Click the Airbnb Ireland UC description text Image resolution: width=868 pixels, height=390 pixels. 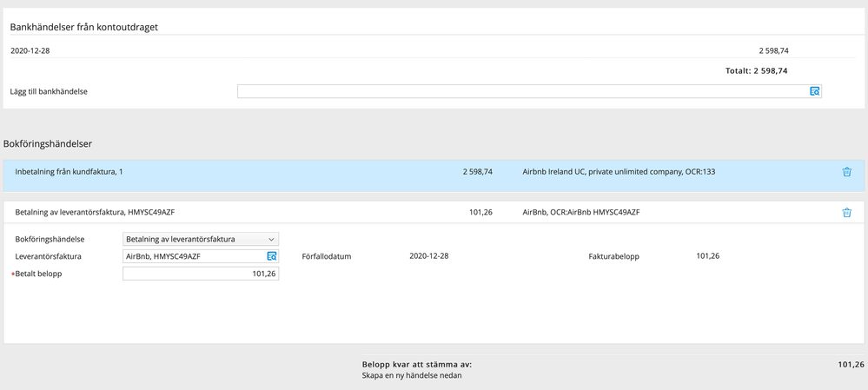(619, 172)
